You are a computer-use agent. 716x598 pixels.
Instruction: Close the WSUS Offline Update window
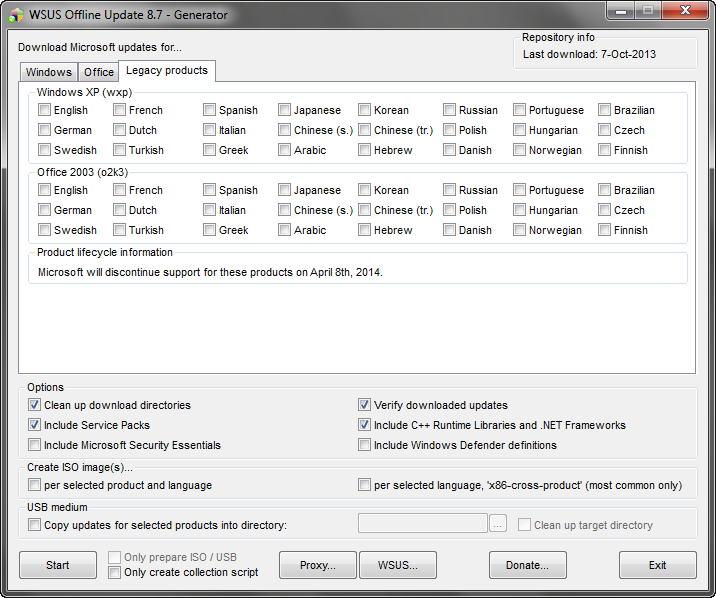click(x=685, y=11)
